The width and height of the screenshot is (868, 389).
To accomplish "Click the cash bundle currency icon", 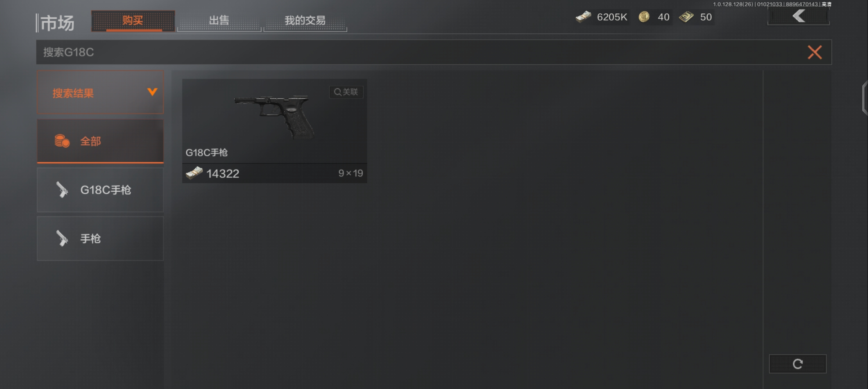I will [583, 17].
